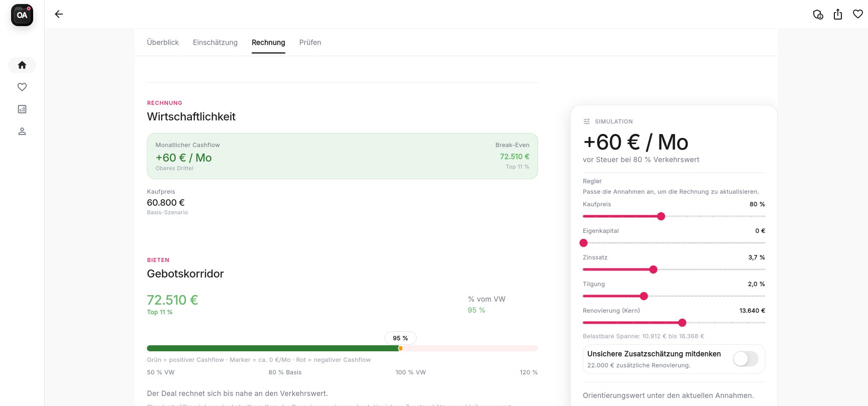
Task: Click the orange Gebotskorridor break-even marker
Action: point(400,348)
